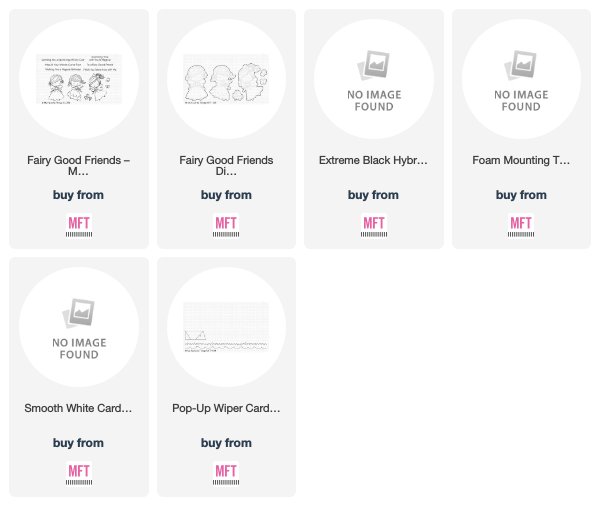Click MFT logo under Pop-Up Wiper Card
600x506 pixels.
point(226,473)
